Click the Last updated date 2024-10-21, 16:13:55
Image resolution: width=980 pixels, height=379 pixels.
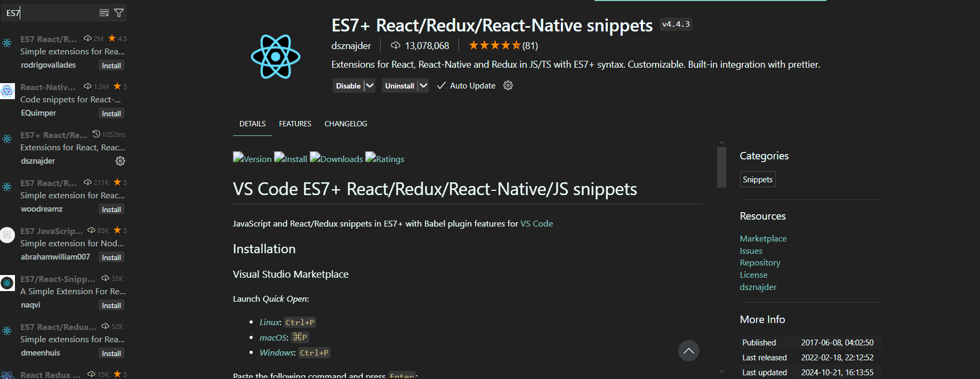[x=837, y=373]
